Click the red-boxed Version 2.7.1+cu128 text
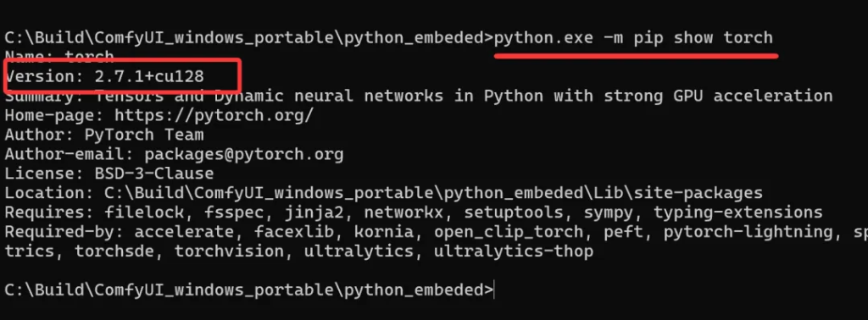 tap(104, 76)
